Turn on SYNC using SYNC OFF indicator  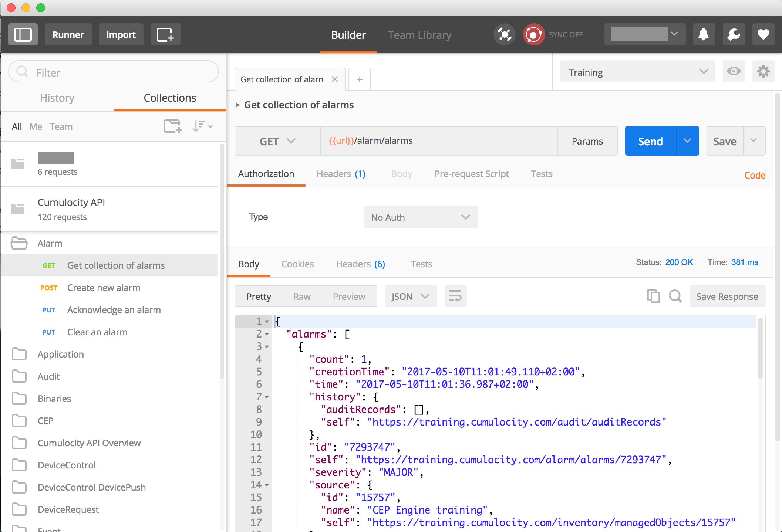pos(534,34)
